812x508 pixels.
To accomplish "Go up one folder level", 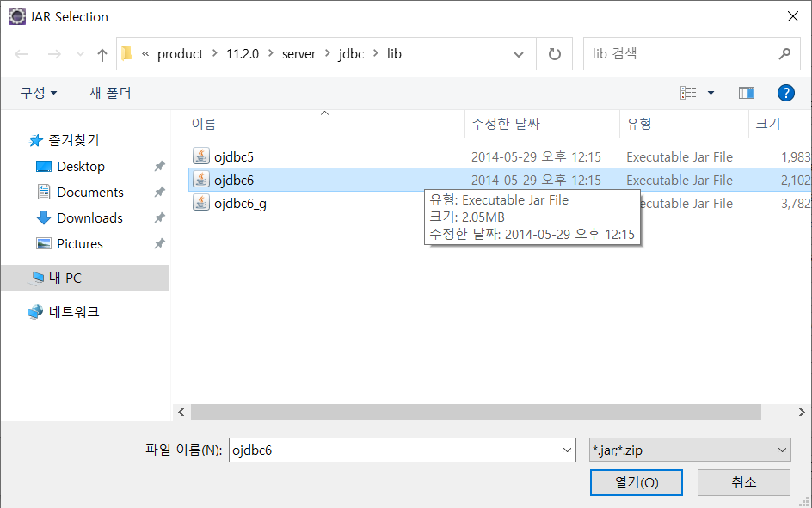I will tap(102, 54).
